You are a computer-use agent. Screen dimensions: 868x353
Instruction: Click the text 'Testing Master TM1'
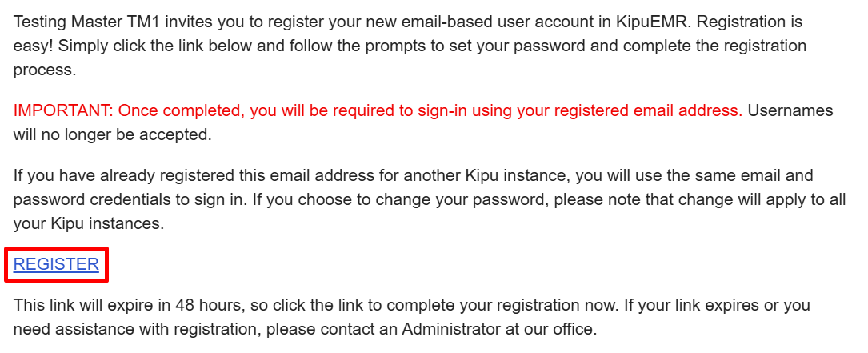(x=87, y=22)
